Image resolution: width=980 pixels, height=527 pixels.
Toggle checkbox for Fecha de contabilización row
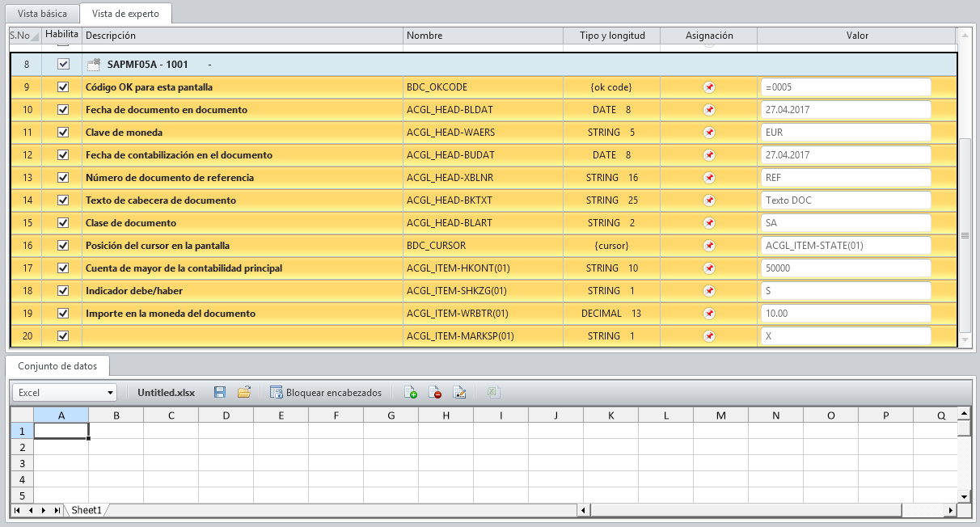(x=63, y=154)
